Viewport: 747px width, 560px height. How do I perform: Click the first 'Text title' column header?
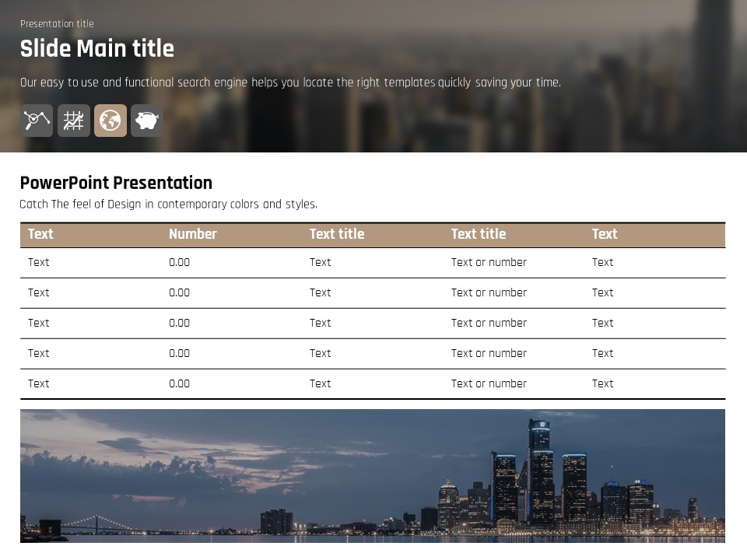coord(336,234)
